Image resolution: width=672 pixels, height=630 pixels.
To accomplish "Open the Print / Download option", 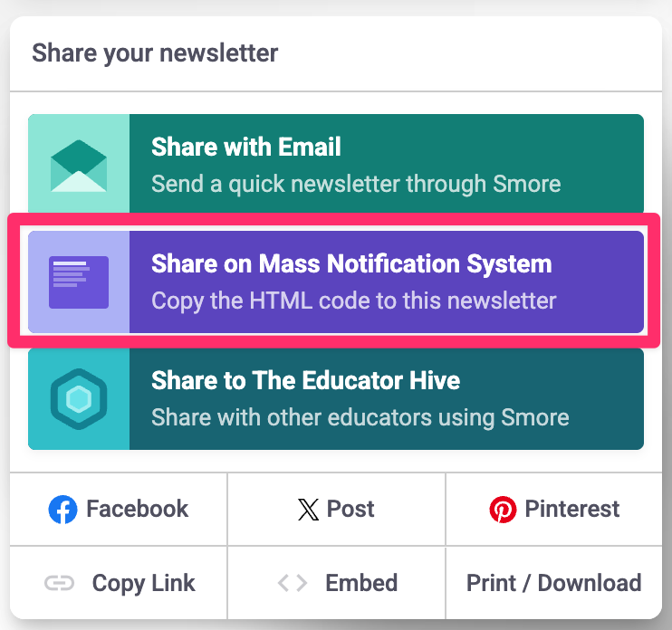I will (x=553, y=583).
